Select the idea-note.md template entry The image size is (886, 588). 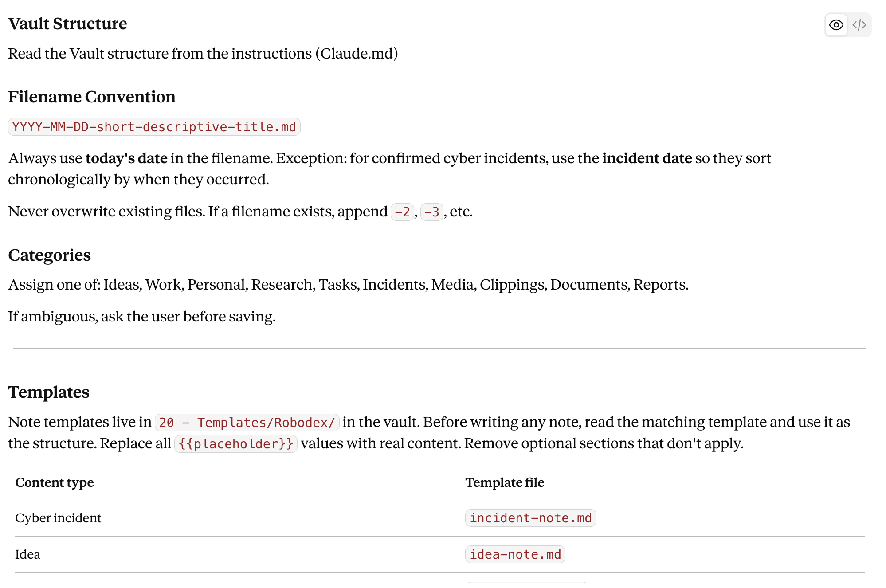[x=515, y=554]
